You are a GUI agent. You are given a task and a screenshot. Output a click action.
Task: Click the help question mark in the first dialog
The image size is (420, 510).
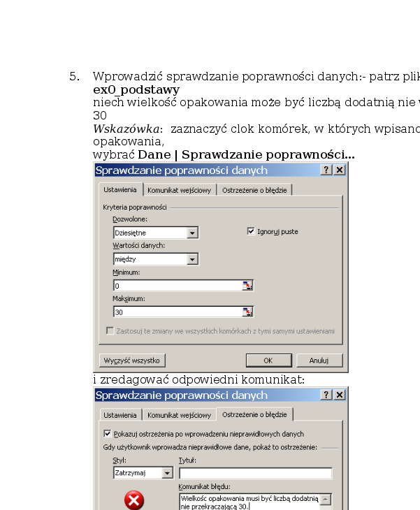[326, 170]
